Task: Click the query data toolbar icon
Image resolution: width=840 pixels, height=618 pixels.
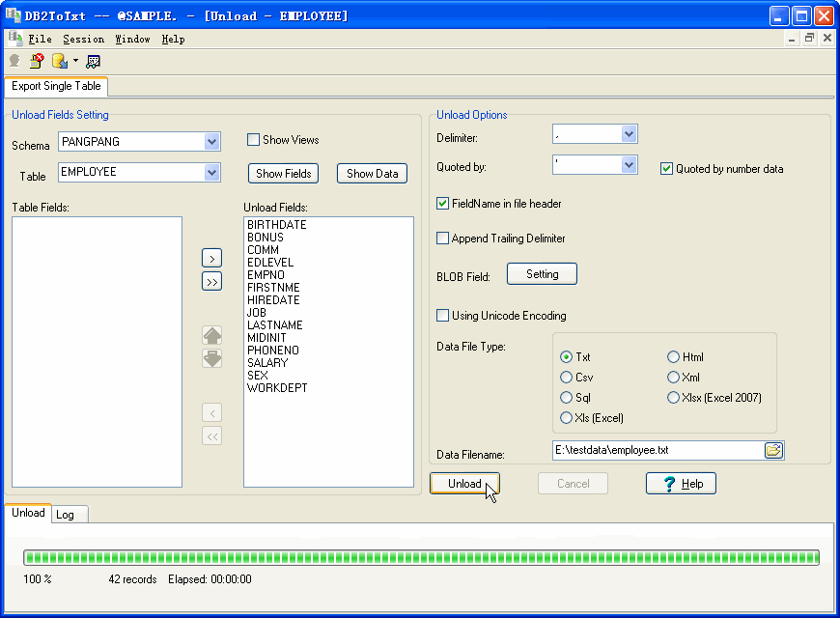Action: pos(94,62)
